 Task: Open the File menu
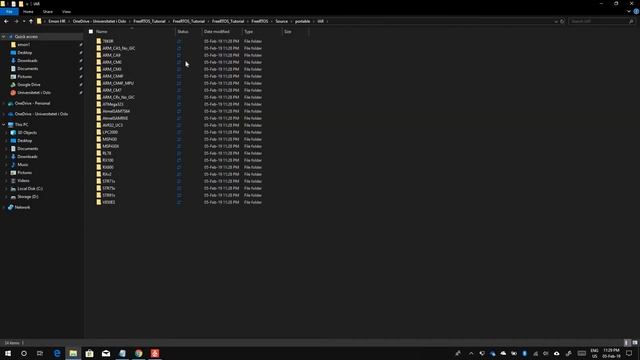click(9, 11)
